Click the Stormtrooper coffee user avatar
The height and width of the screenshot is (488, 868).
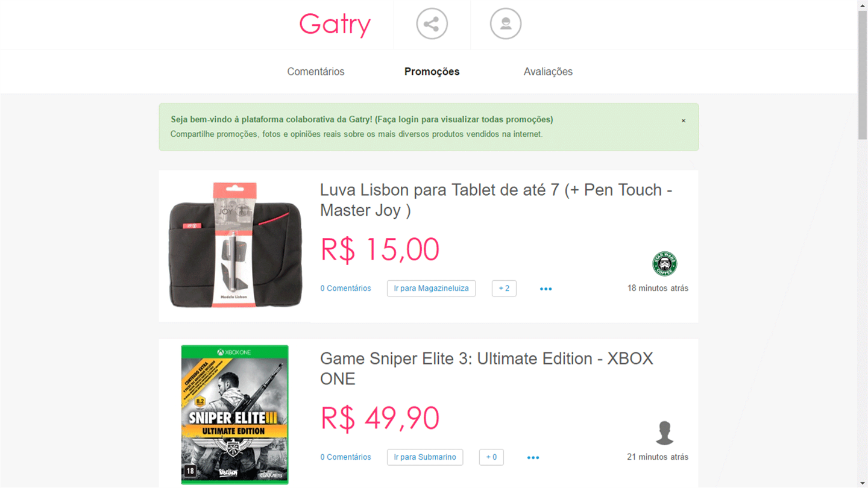[664, 264]
